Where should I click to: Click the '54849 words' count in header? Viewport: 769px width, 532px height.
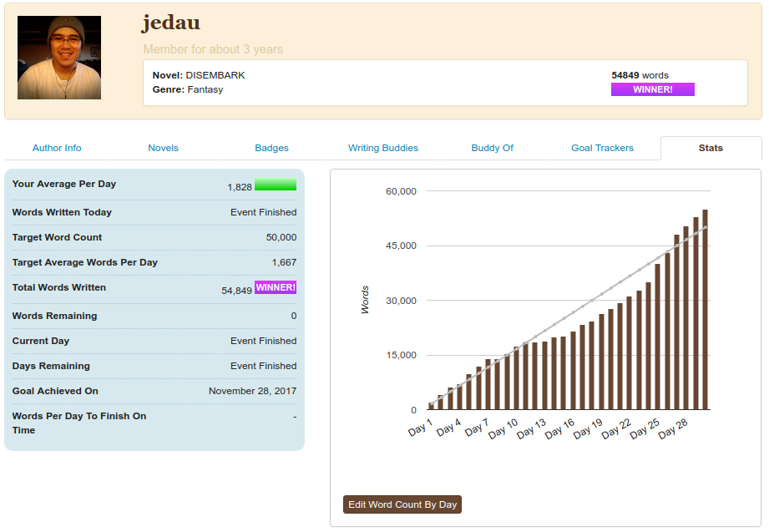(640, 75)
